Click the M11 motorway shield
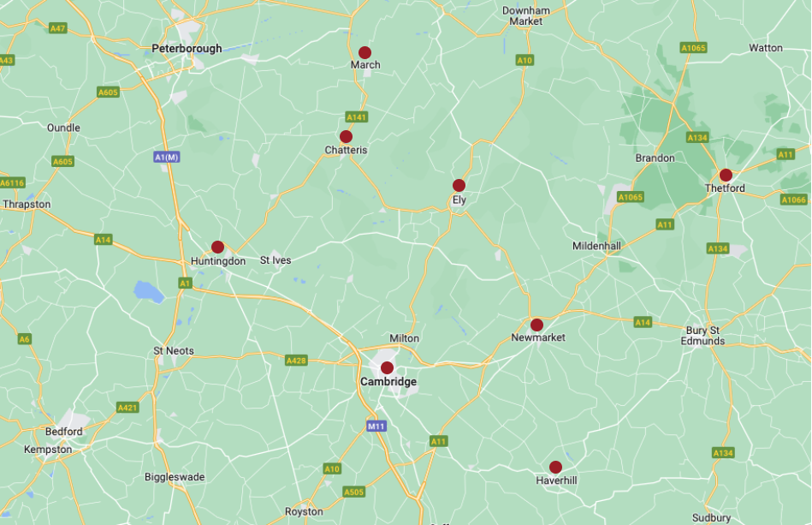The image size is (812, 525). tap(376, 427)
